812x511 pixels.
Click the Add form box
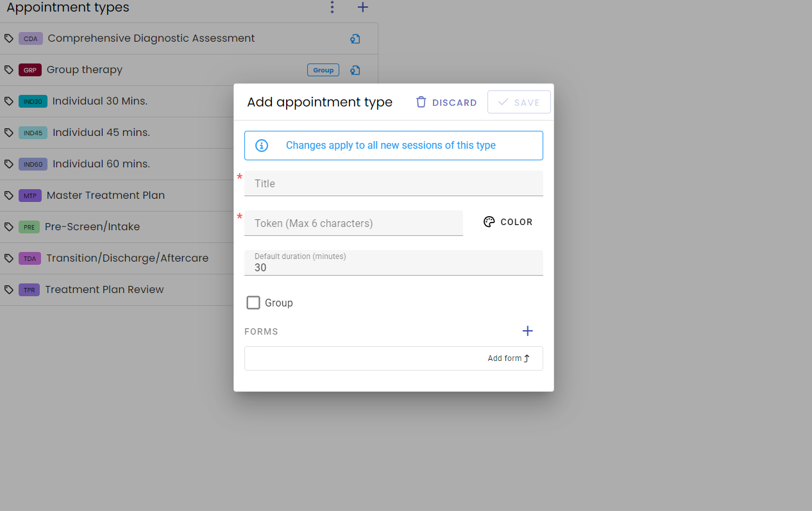pyautogui.click(x=394, y=358)
